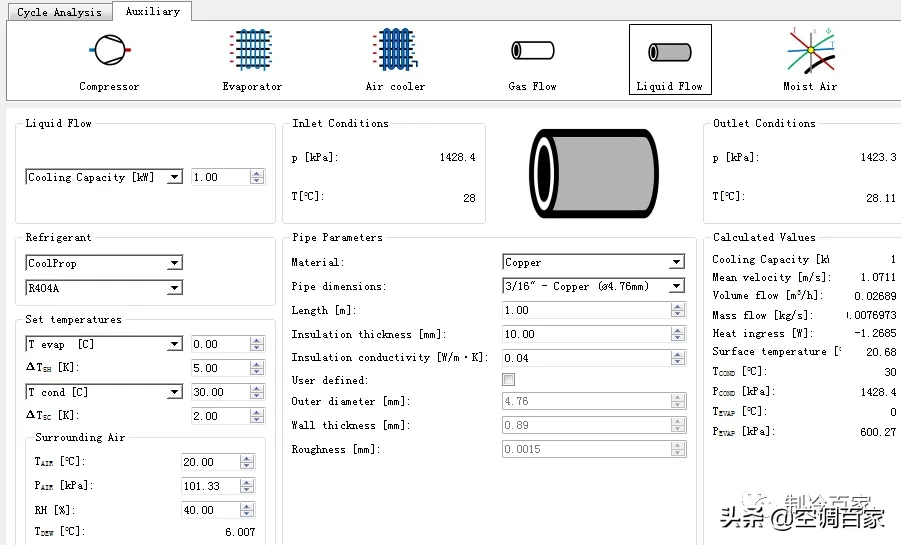901x545 pixels.
Task: Open the Material Copper dropdown
Action: pyautogui.click(x=594, y=262)
